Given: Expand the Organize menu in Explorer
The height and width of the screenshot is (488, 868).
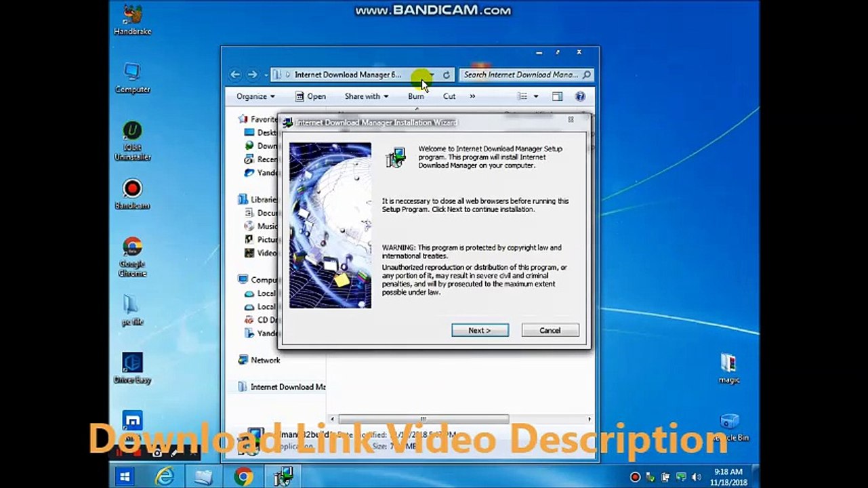Looking at the screenshot, I should coord(255,96).
